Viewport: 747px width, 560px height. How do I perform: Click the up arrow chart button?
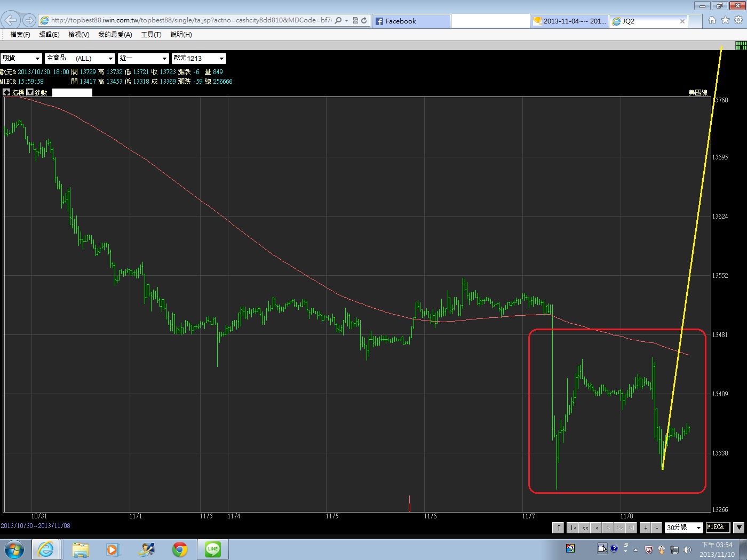(x=558, y=527)
